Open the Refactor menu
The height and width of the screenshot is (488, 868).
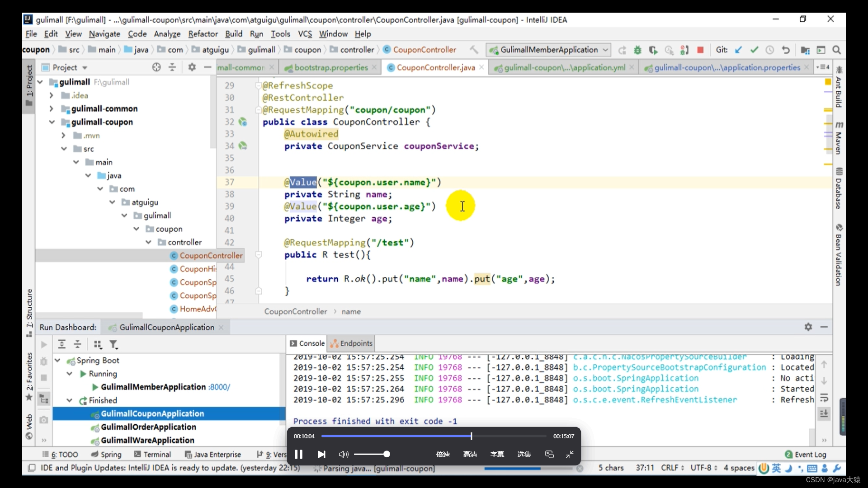[x=203, y=34]
